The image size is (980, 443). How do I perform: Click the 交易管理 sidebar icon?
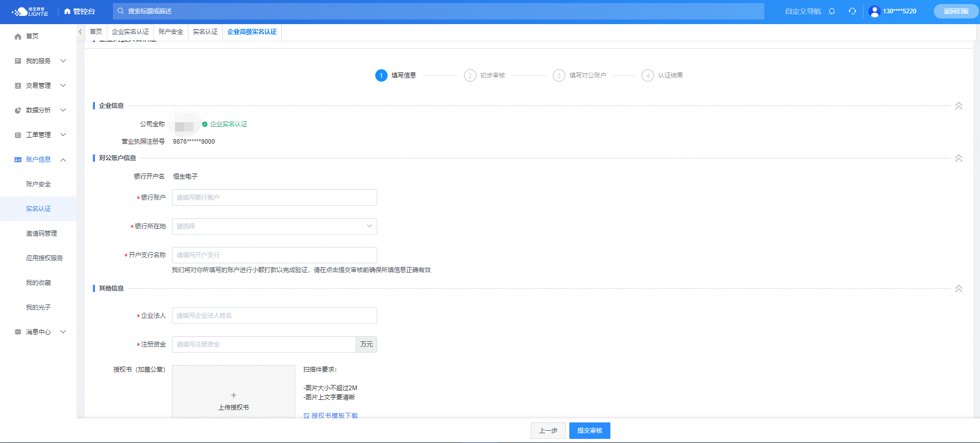pos(18,86)
